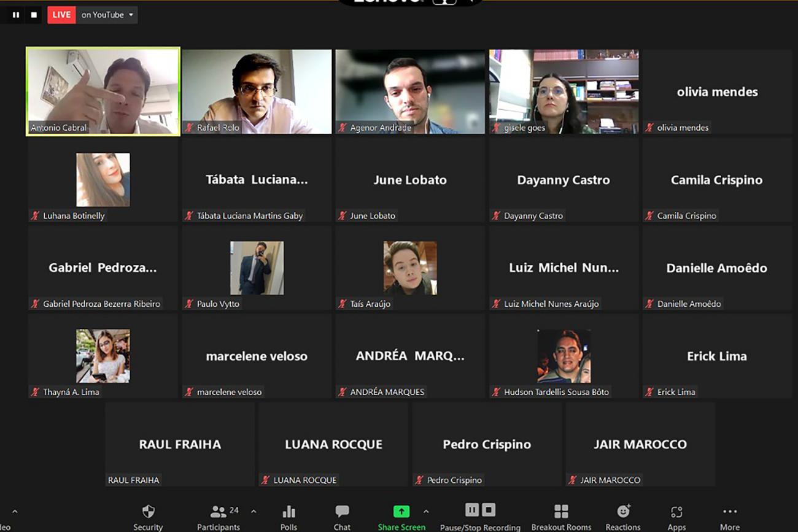Select Agenor Andrade's video tile
The width and height of the screenshot is (798, 532).
(x=410, y=91)
